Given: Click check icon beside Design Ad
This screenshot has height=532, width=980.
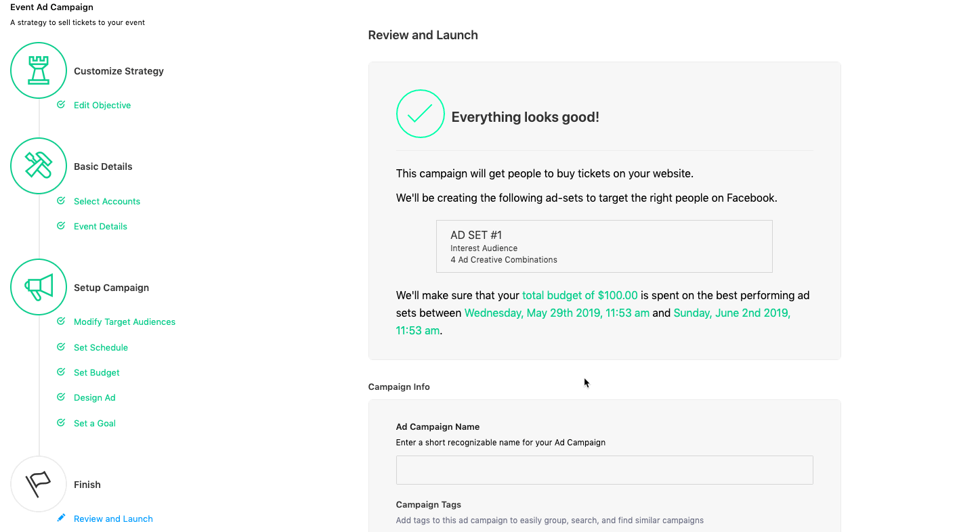Looking at the screenshot, I should tap(61, 397).
